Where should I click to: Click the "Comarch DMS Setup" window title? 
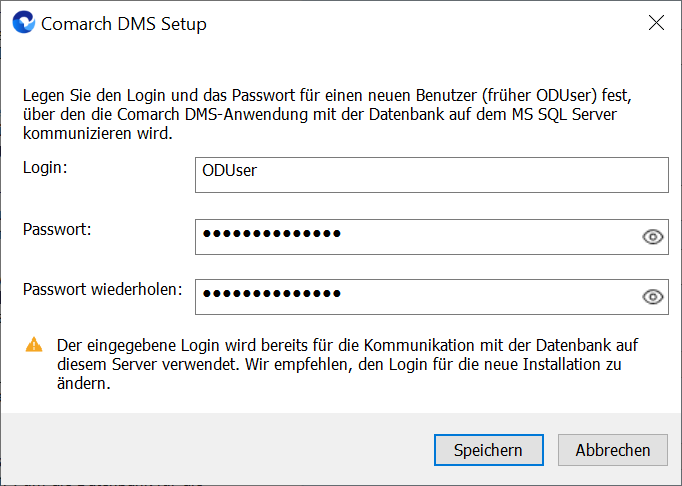point(124,23)
